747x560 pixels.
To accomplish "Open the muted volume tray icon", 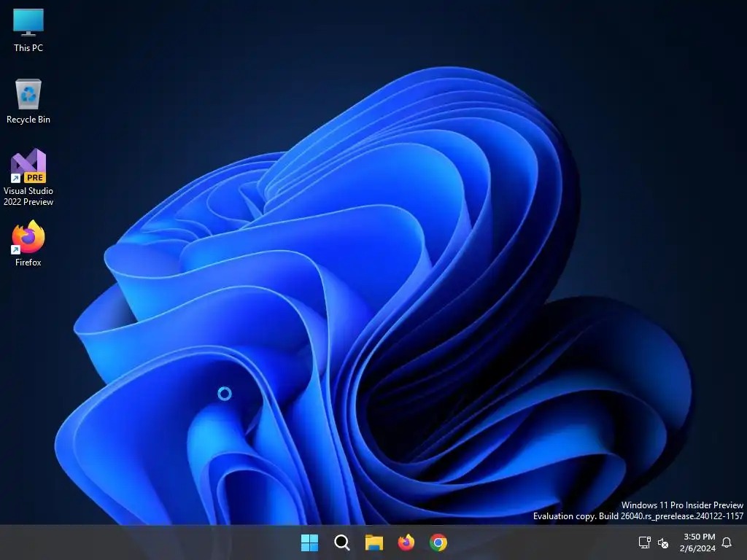I will (x=662, y=542).
